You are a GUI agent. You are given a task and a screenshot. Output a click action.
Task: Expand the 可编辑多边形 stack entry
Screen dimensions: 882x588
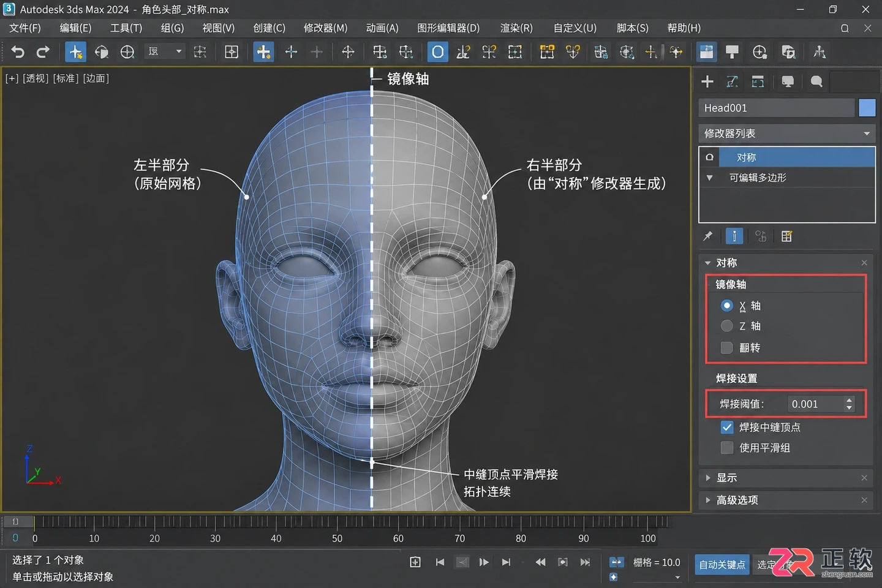click(710, 178)
